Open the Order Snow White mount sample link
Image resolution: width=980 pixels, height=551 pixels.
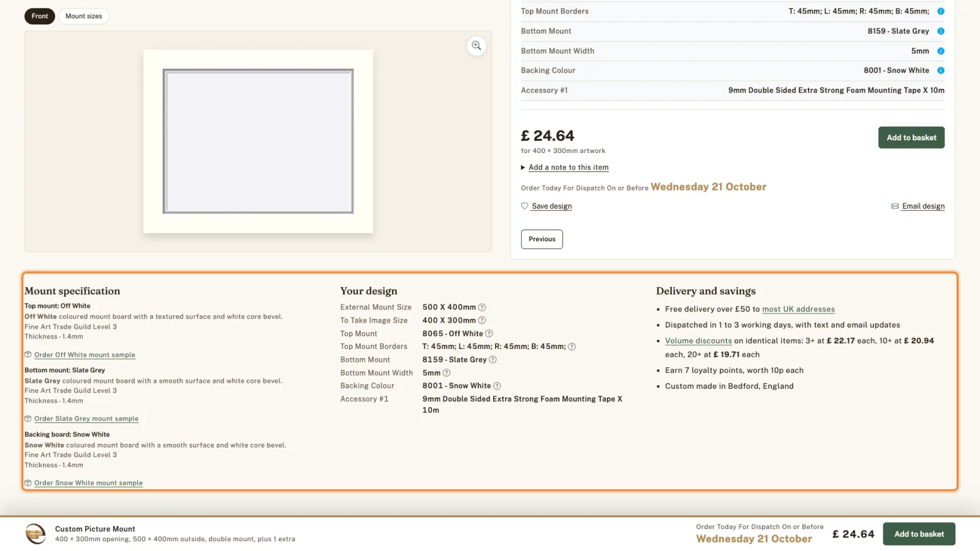88,483
